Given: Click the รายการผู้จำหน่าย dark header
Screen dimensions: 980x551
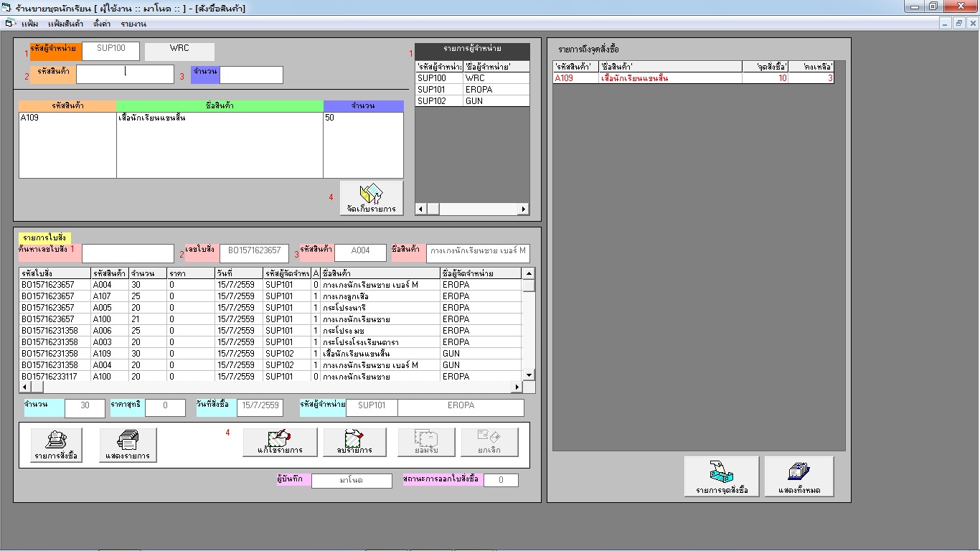Looking at the screenshot, I should [472, 52].
